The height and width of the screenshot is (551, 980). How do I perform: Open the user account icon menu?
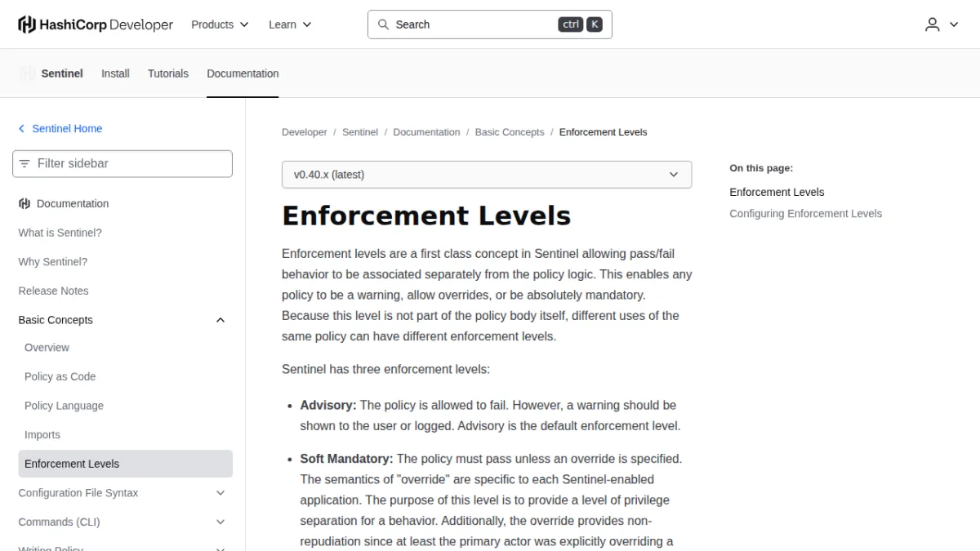tap(941, 24)
